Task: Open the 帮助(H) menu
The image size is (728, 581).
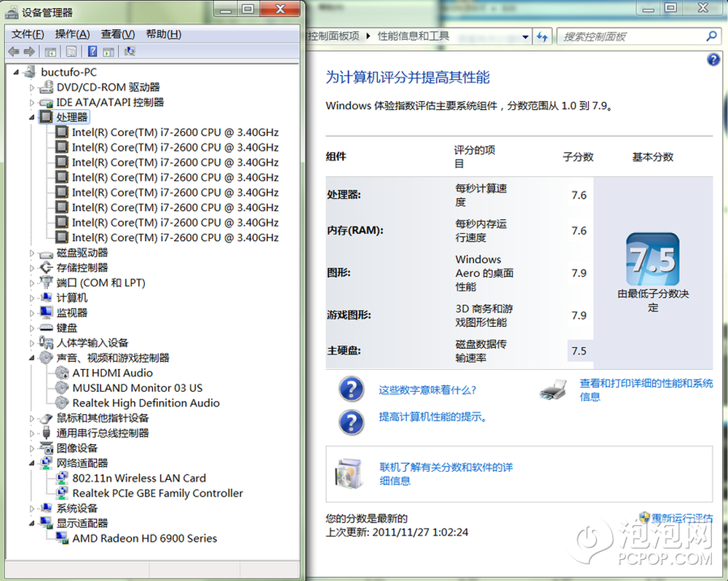Action: (163, 34)
